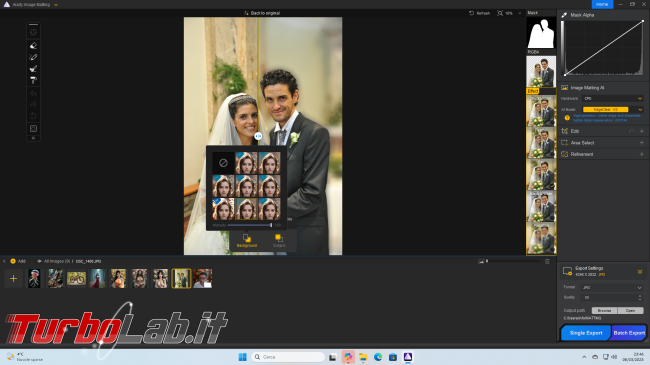Select the brush tool with checkmark
650x365 pixels.
(34, 69)
